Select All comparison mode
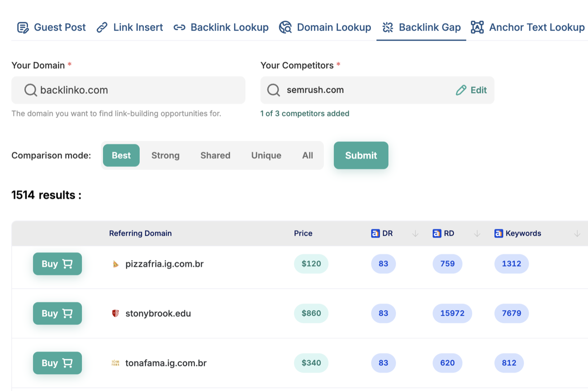Viewport: 588px width, 391px height. tap(308, 155)
